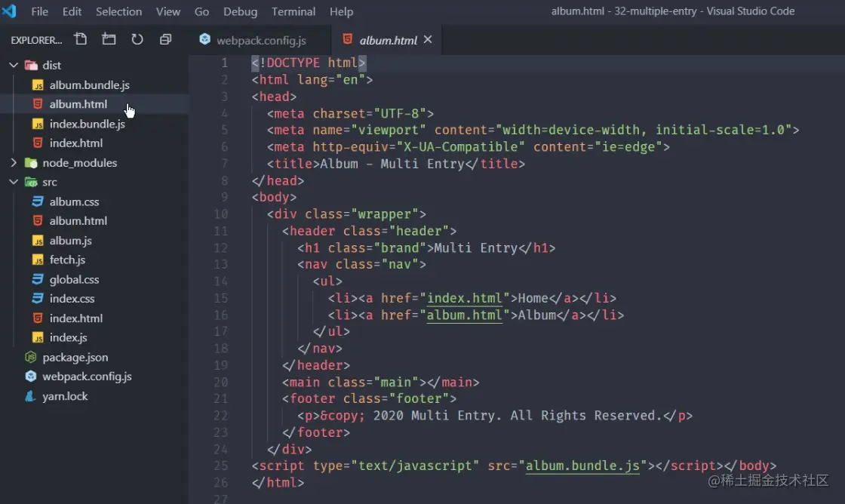Collapse the src folder chevron
The image size is (845, 504).
(14, 182)
